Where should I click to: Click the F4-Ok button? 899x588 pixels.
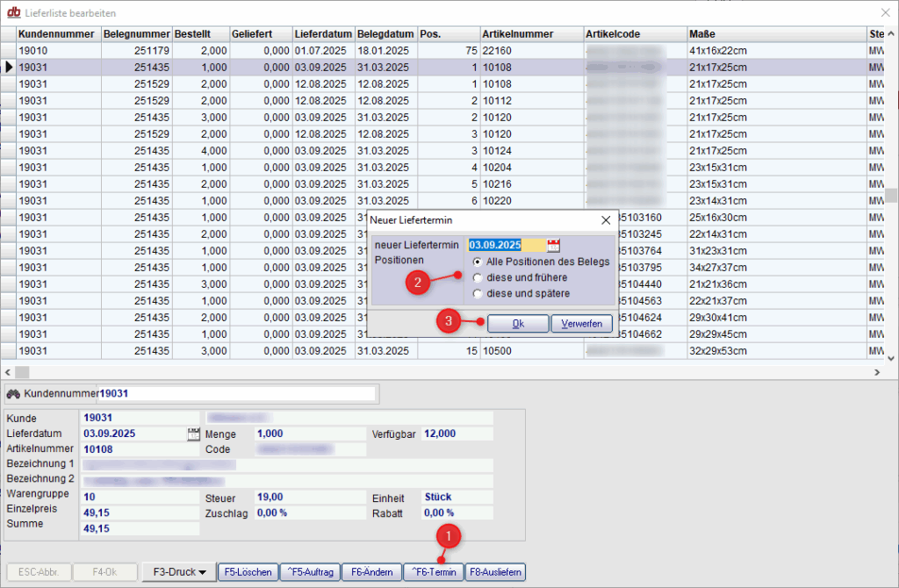105,572
